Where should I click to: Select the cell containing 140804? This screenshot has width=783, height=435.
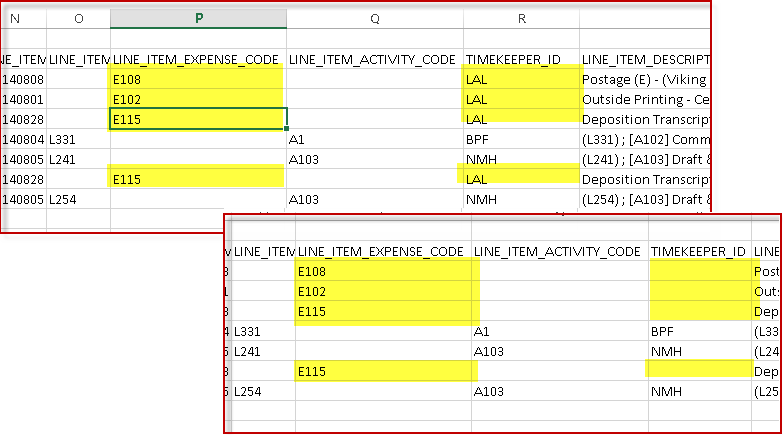point(23,139)
